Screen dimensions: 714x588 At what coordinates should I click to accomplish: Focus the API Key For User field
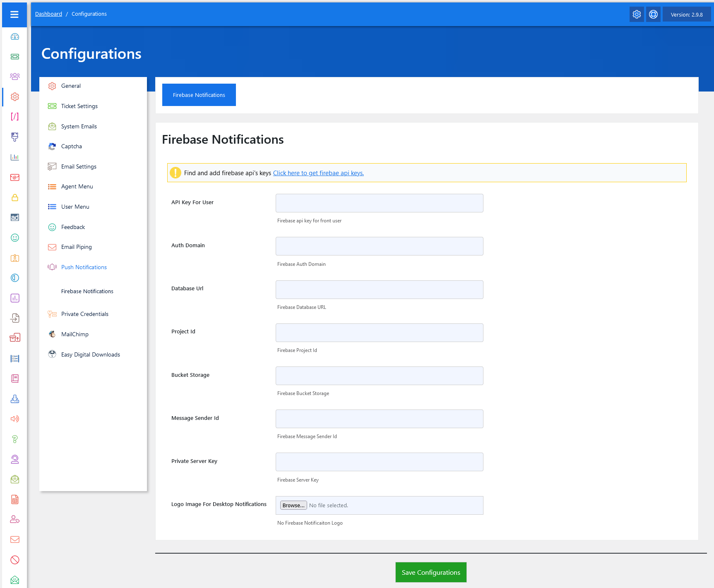coord(379,203)
